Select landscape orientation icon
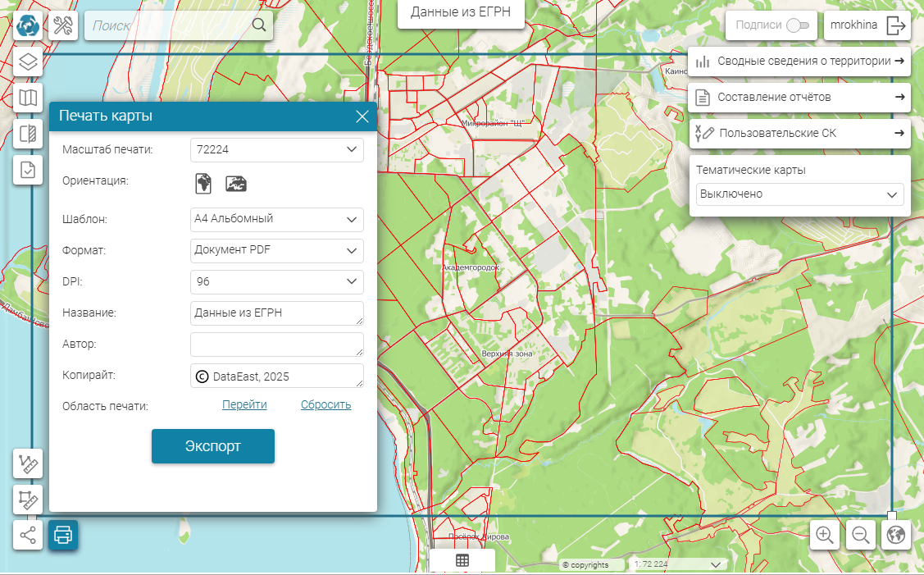This screenshot has width=924, height=575. pyautogui.click(x=237, y=183)
